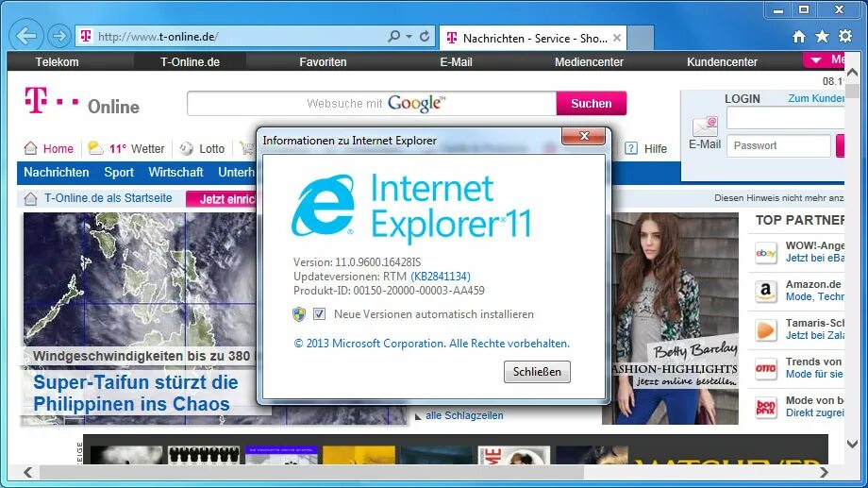
Task: Click T-Online.de als Startseite link
Action: 108,198
